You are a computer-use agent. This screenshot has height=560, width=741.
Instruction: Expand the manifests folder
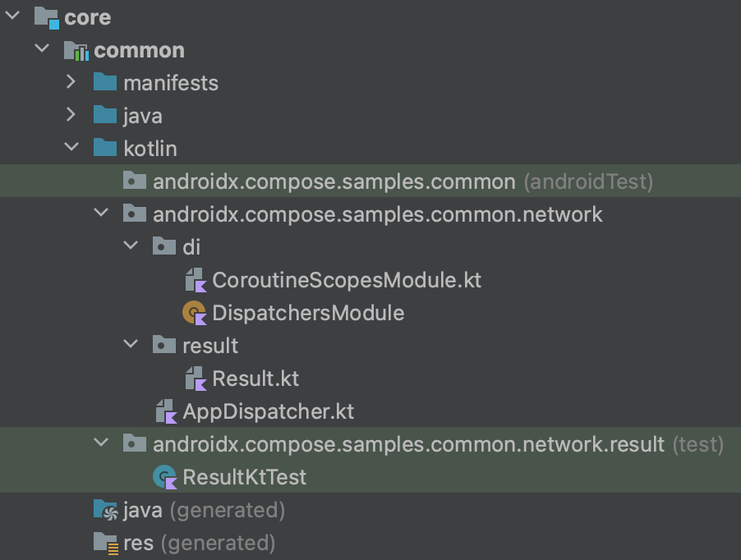click(x=71, y=82)
